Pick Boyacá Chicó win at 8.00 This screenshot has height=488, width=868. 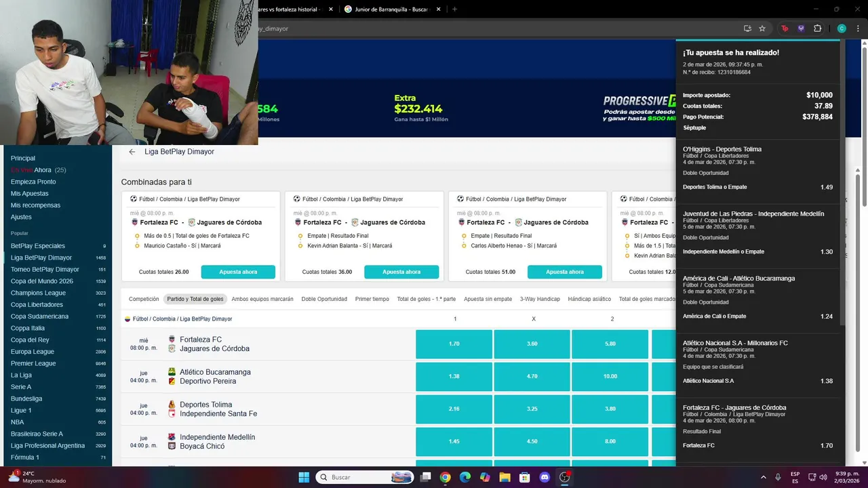610,441
